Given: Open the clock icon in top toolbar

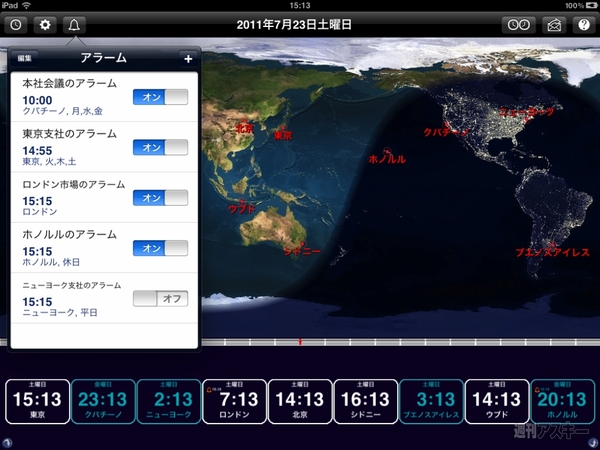Looking at the screenshot, I should point(16,25).
